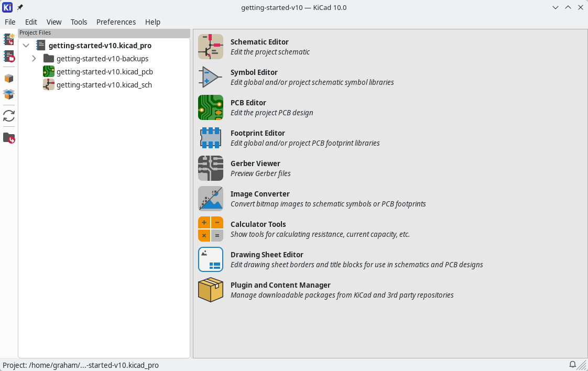Viewport: 588px width, 371px height.
Task: Open the Tools menu
Action: (79, 22)
